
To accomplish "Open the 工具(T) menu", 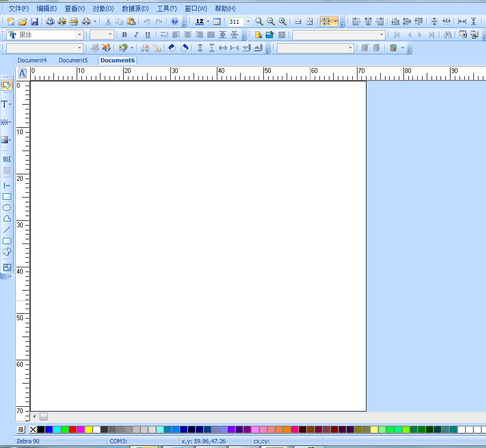I will click(x=167, y=8).
